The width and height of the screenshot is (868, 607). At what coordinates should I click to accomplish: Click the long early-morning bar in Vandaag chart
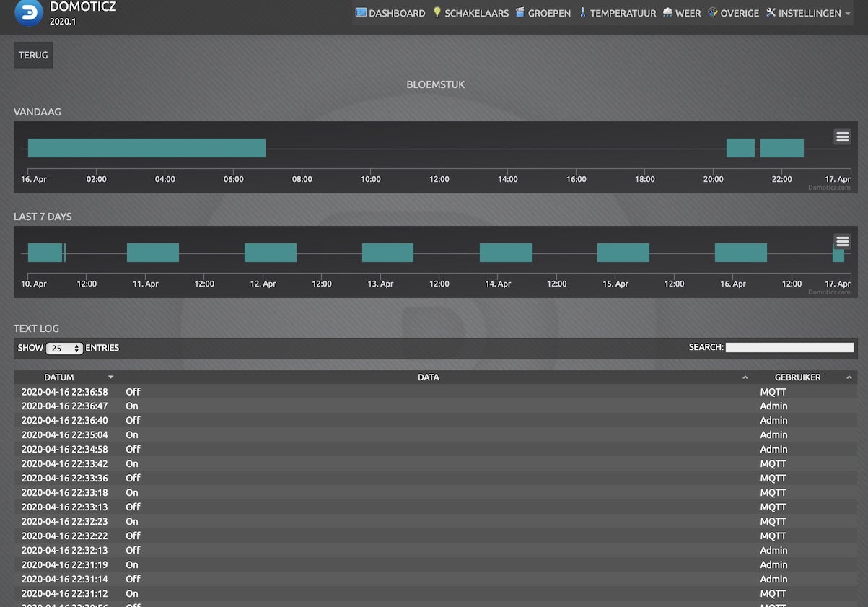coord(146,148)
